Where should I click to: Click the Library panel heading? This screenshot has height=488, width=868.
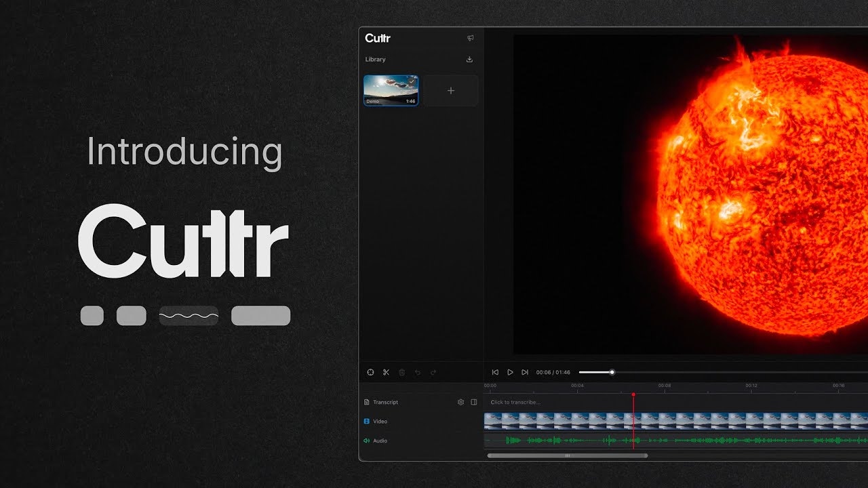click(375, 59)
